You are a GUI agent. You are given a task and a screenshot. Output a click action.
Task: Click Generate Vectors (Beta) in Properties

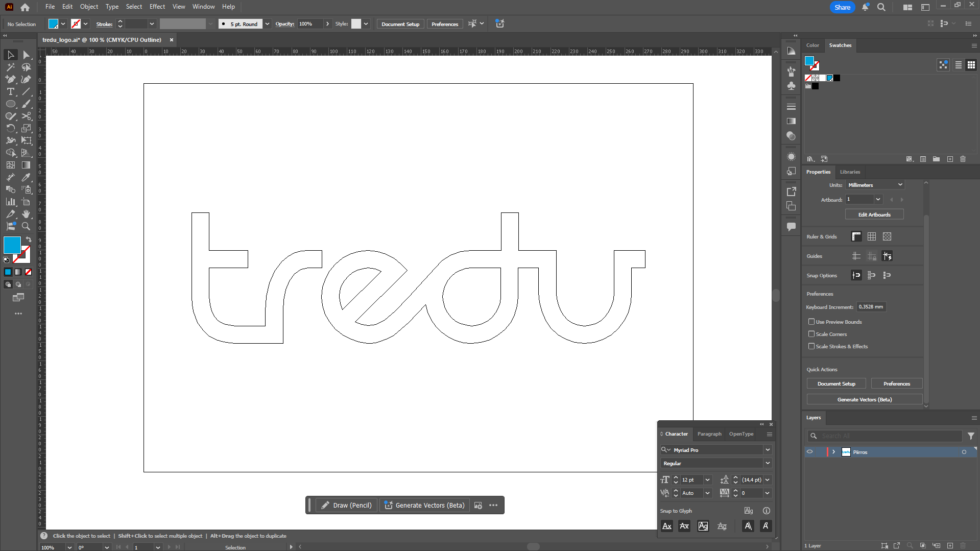pos(864,399)
